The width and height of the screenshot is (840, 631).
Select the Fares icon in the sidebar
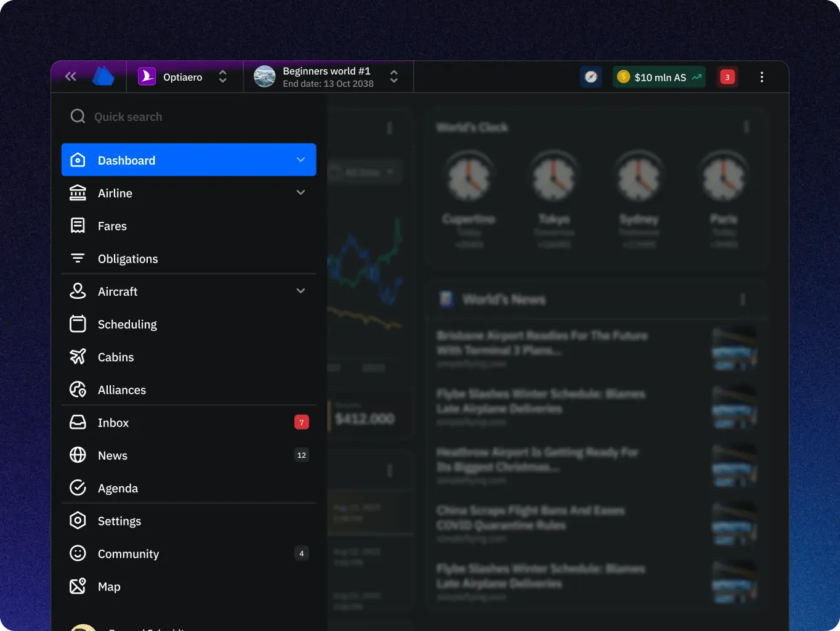(x=78, y=226)
